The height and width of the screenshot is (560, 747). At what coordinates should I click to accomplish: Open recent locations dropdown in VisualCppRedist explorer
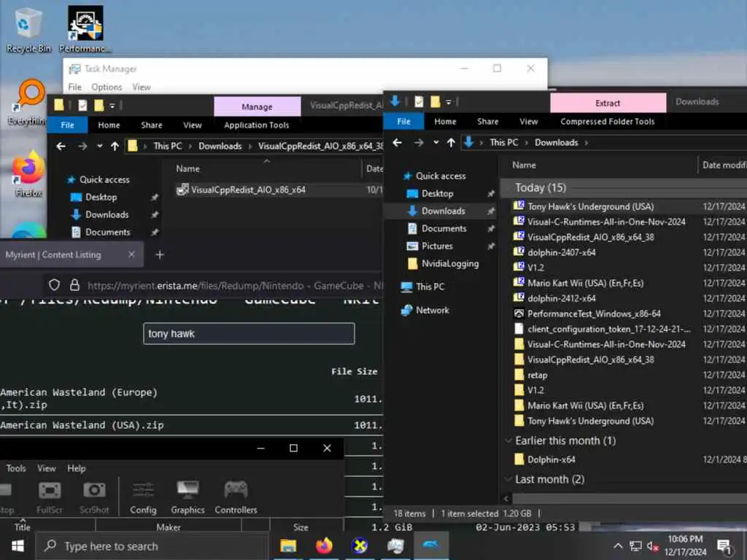click(x=99, y=146)
